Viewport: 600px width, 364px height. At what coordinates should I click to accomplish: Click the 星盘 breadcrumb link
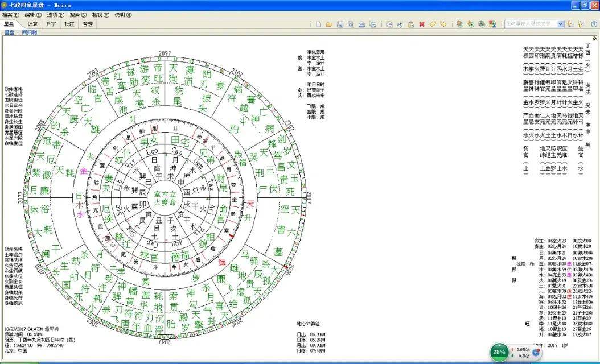pyautogui.click(x=9, y=33)
